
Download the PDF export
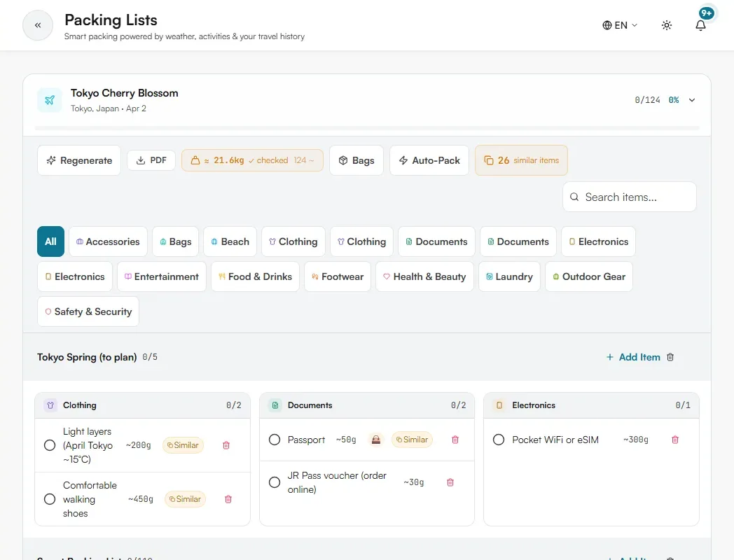151,160
